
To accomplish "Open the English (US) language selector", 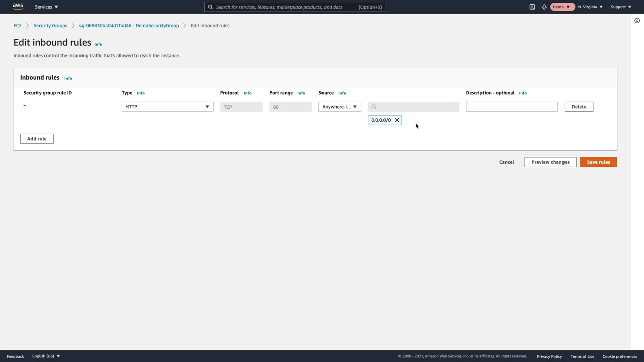I will [46, 356].
